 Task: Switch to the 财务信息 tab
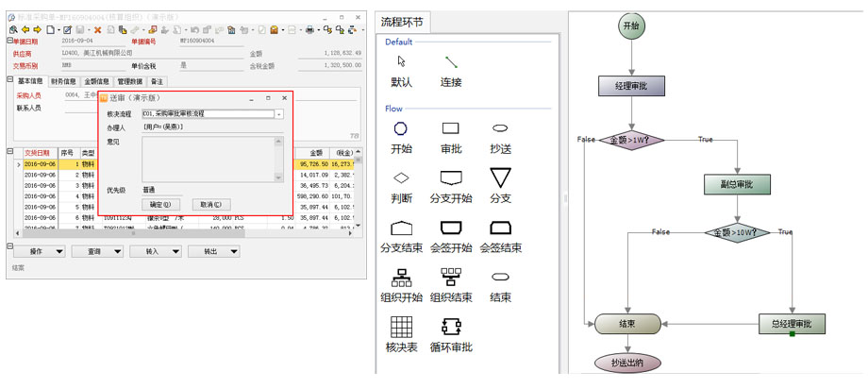(x=64, y=82)
